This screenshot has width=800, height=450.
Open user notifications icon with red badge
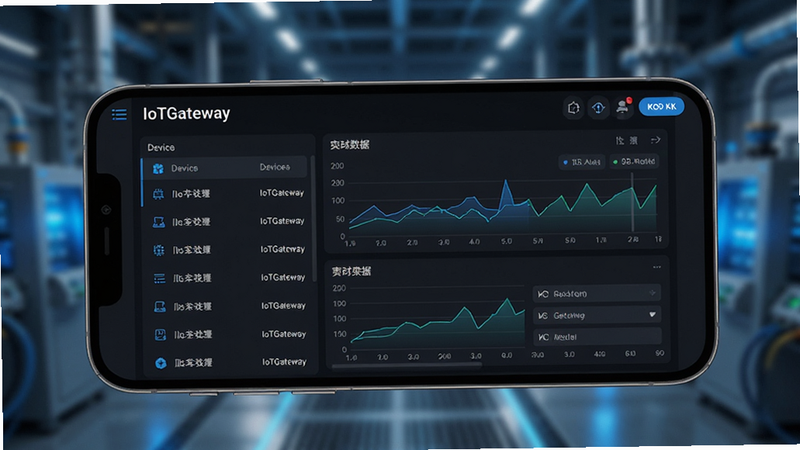pos(623,107)
